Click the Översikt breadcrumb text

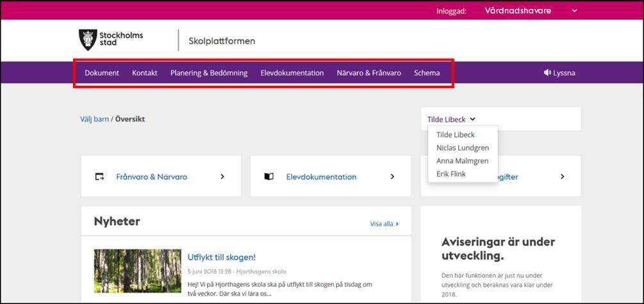[x=130, y=120]
